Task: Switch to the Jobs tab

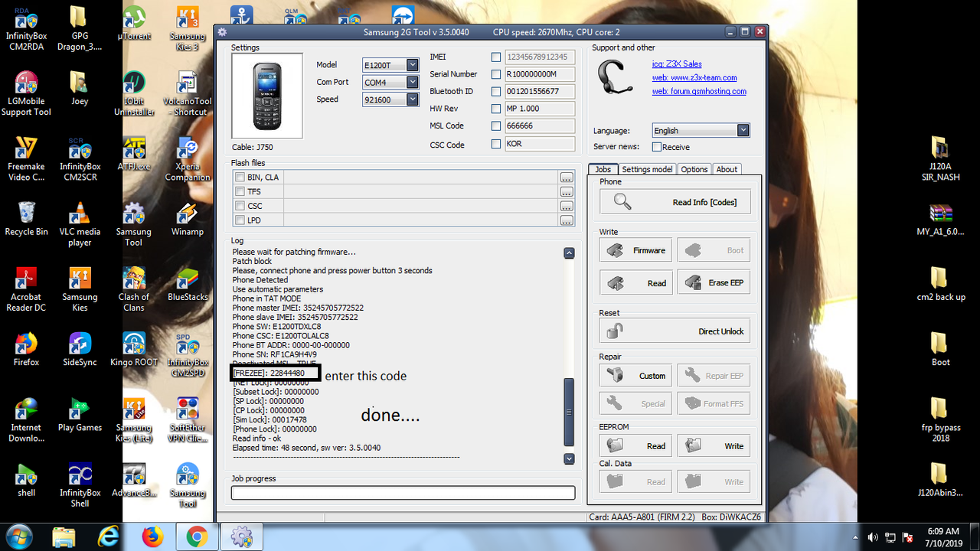Action: (603, 169)
